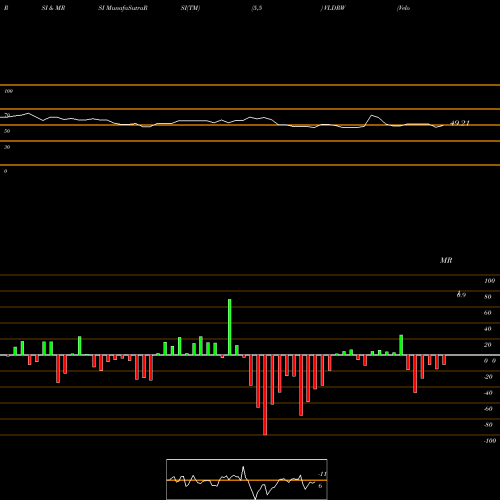The image size is (500, 500).
Task: Click the MR axis label -20
Action: click(x=488, y=377)
